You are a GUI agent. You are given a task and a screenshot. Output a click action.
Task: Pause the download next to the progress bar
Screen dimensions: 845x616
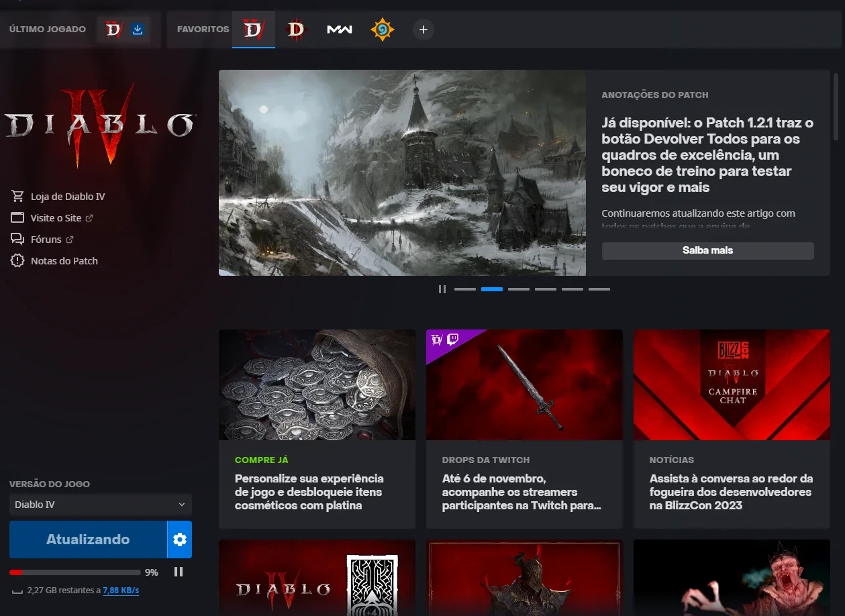point(179,572)
